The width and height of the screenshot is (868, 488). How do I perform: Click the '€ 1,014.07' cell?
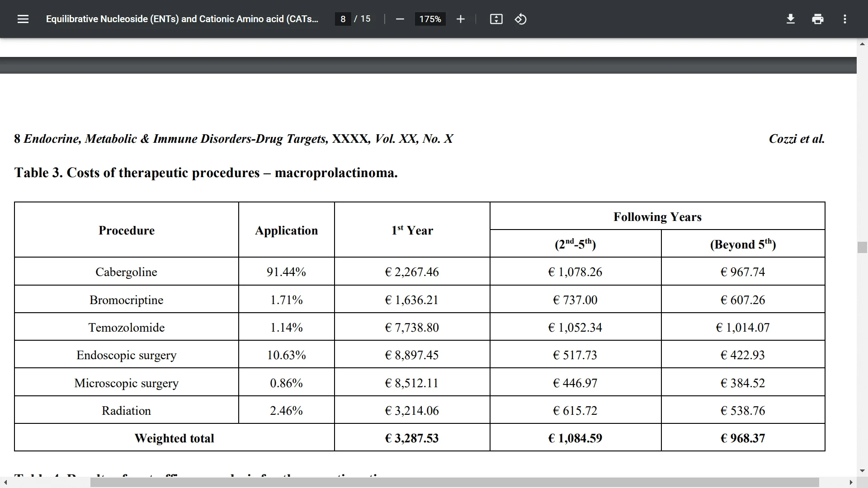click(x=743, y=328)
